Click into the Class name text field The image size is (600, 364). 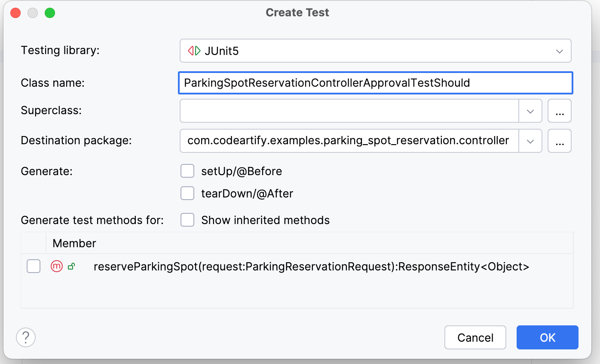click(x=375, y=83)
